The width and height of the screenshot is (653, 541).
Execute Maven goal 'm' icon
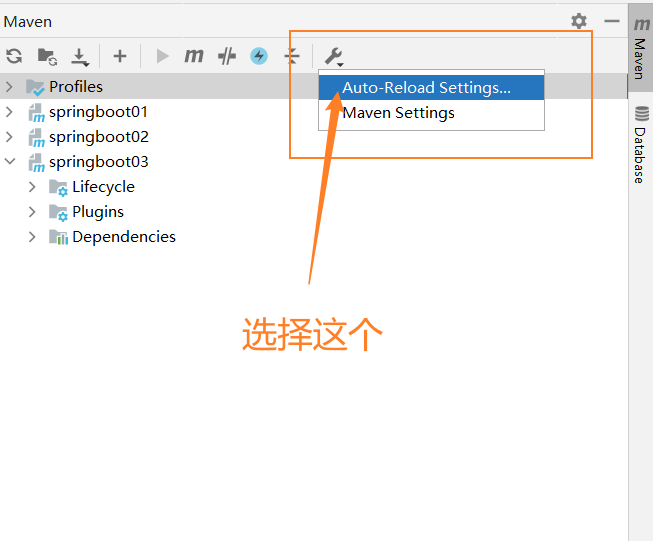point(194,56)
